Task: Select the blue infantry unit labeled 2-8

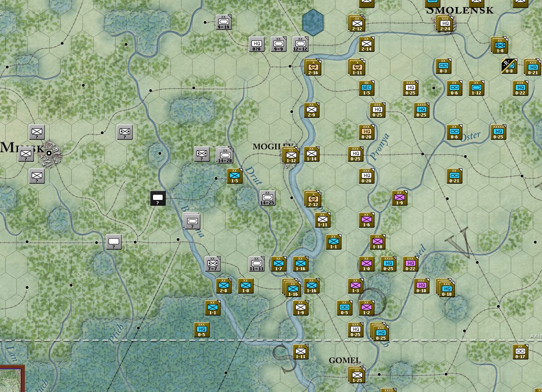Action: click(224, 286)
